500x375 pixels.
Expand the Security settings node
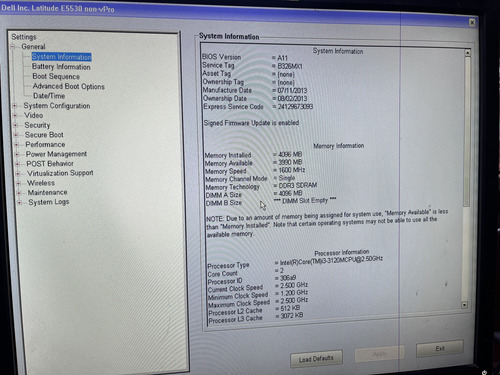15,125
